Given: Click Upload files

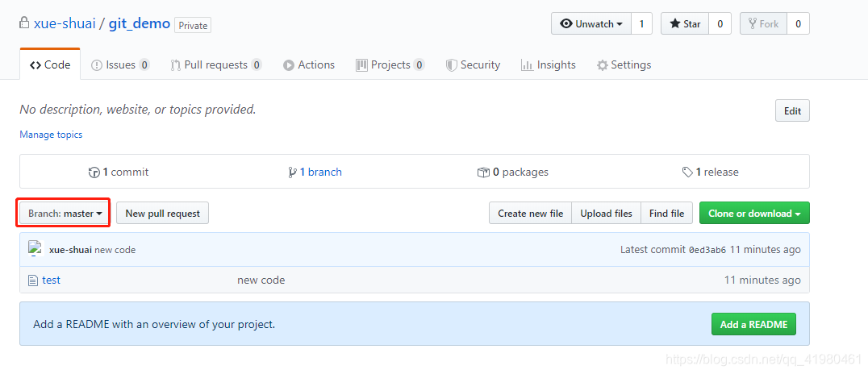Looking at the screenshot, I should click(606, 213).
